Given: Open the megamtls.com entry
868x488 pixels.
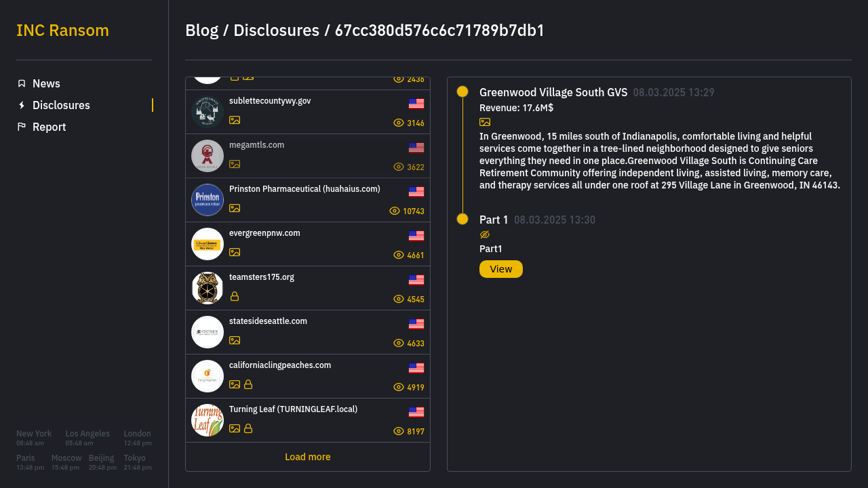Looking at the screenshot, I should (308, 156).
